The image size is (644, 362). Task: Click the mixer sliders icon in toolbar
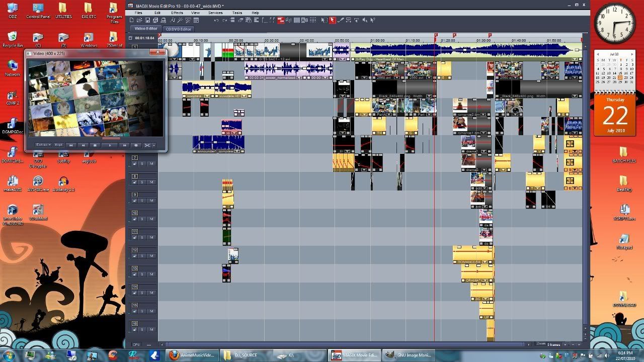312,20
